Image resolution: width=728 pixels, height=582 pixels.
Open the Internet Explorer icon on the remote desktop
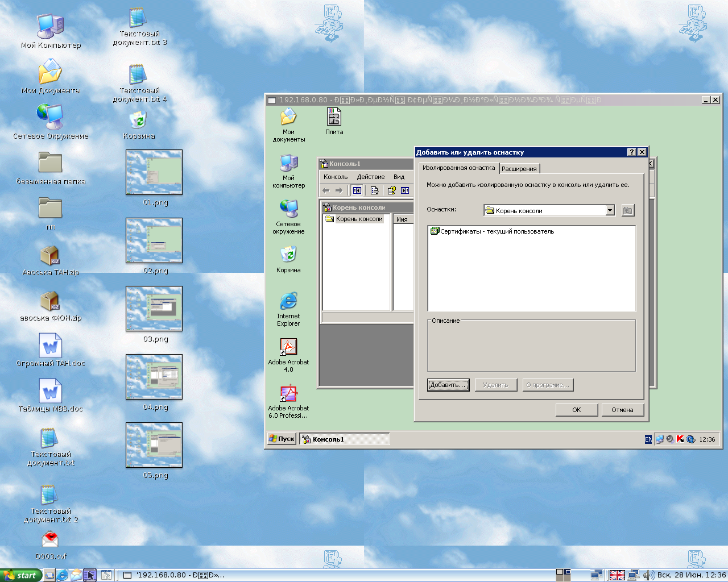click(288, 302)
